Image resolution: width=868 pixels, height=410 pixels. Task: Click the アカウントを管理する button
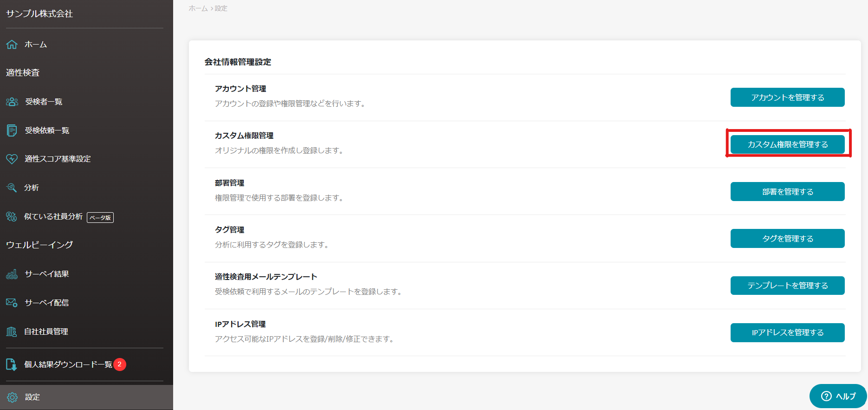click(x=787, y=98)
